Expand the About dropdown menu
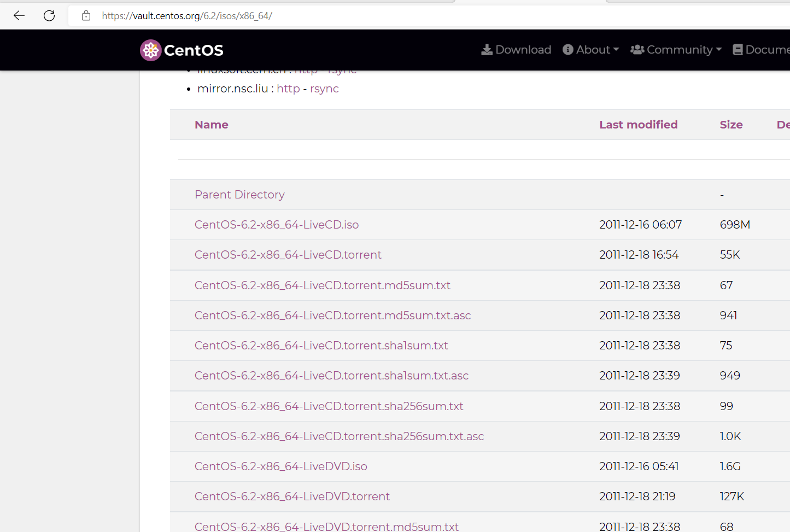The width and height of the screenshot is (790, 532). [591, 50]
